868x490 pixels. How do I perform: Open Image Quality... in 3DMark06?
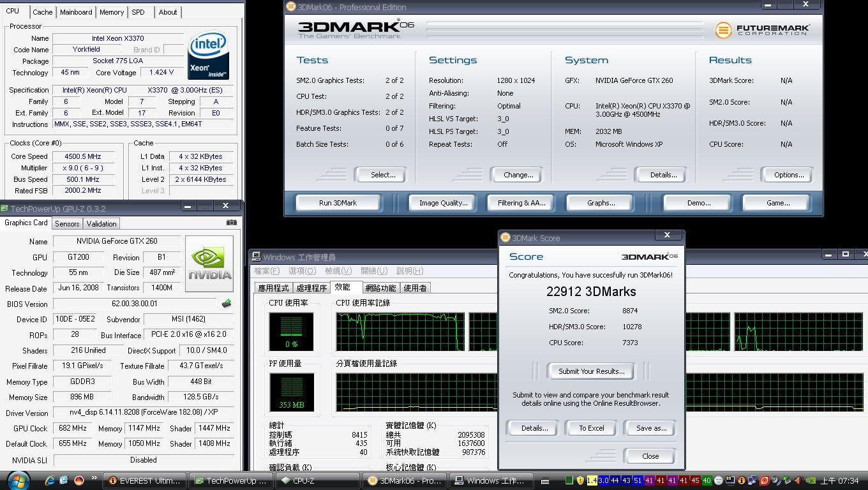coord(443,203)
